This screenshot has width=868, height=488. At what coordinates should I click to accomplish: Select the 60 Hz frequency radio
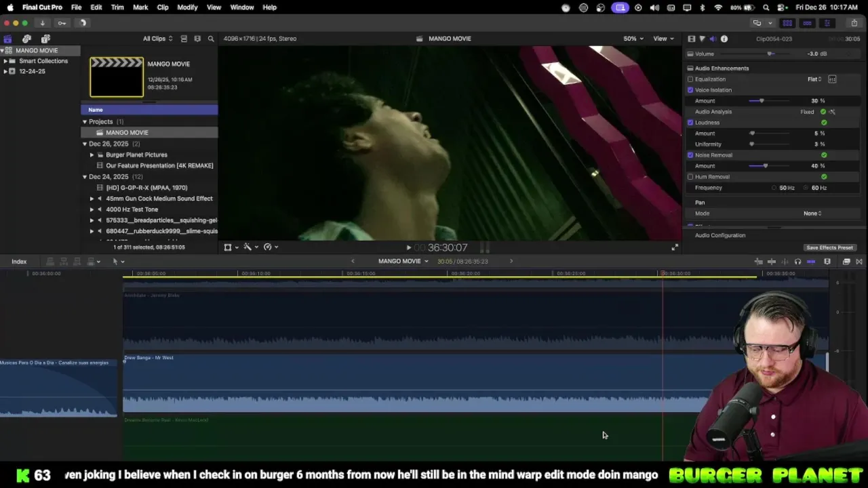coord(806,188)
